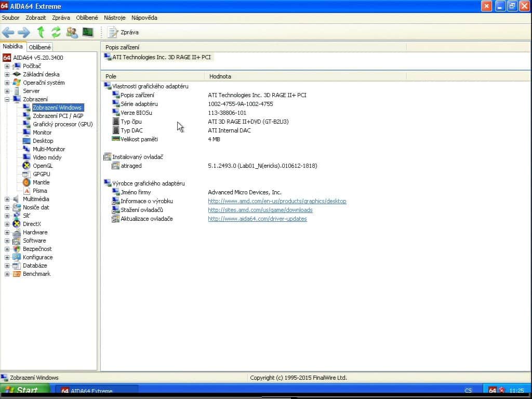The height and width of the screenshot is (399, 532).
Task: Click the Zpráva report toolbar button
Action: (x=124, y=32)
